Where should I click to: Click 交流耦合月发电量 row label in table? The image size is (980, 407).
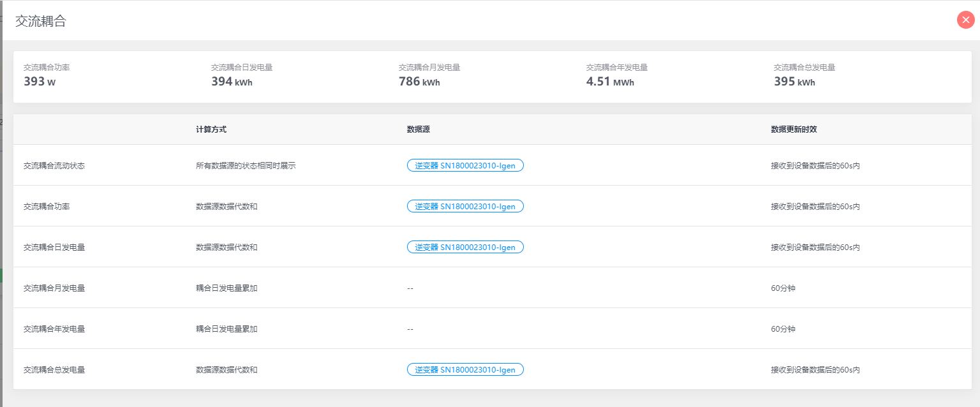point(54,288)
